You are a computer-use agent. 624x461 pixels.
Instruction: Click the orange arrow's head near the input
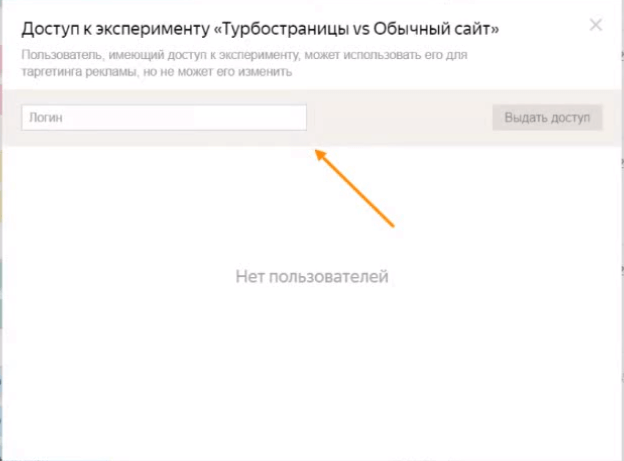coord(320,154)
